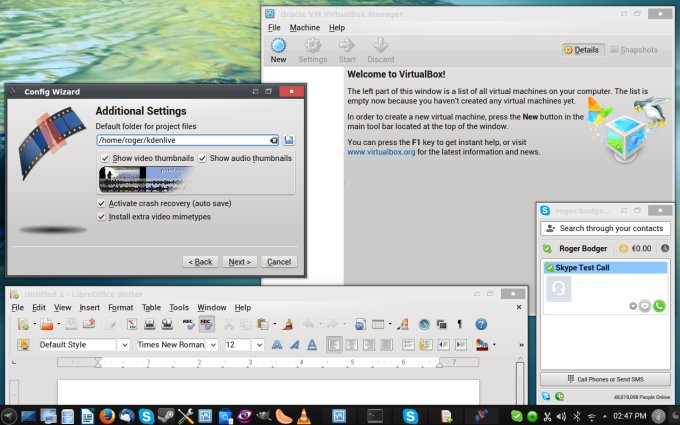
Task: Open the arrow beside the Table icon
Action: 389,324
